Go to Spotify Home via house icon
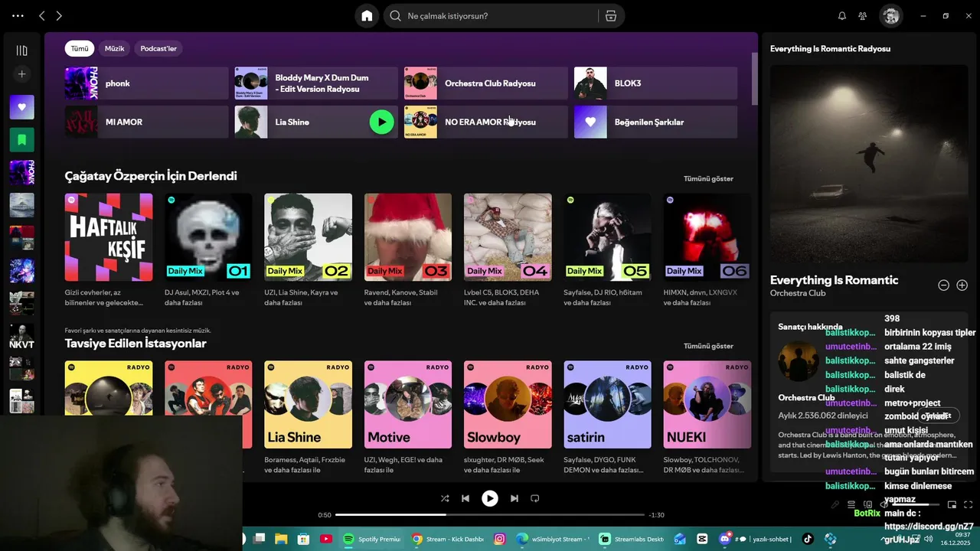 coord(367,15)
